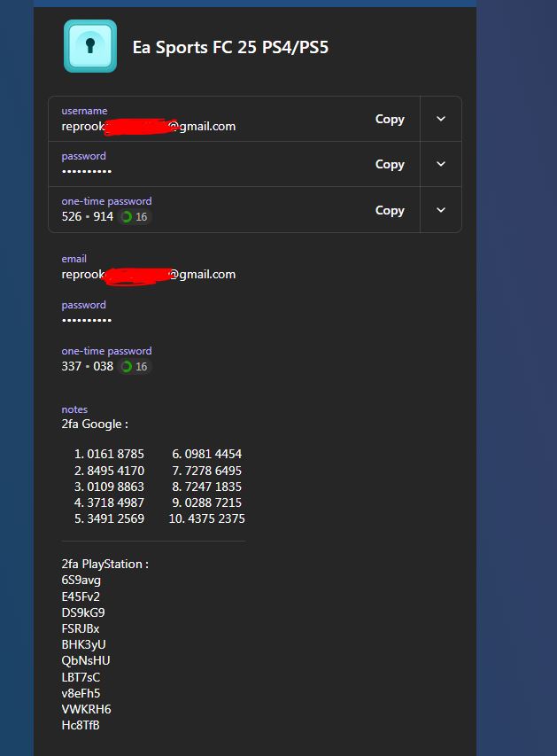Expand the password field options chevron
Image resolution: width=557 pixels, height=756 pixels.
(441, 164)
